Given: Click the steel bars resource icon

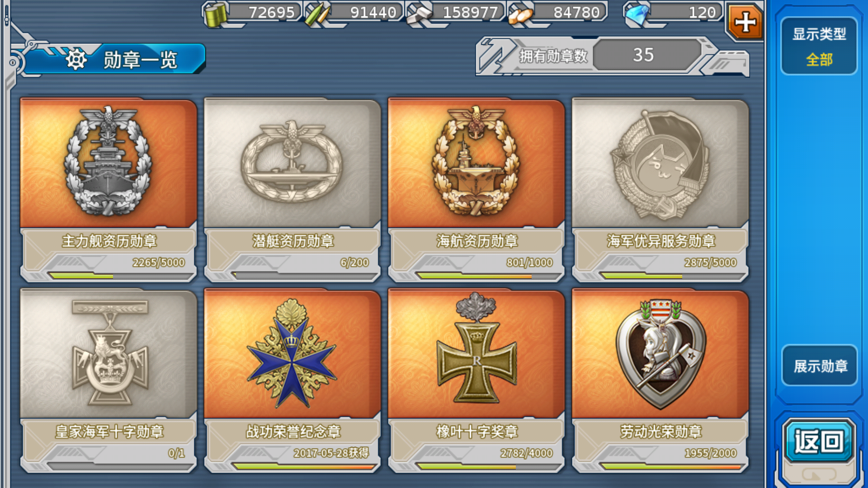Looking at the screenshot, I should pyautogui.click(x=419, y=14).
